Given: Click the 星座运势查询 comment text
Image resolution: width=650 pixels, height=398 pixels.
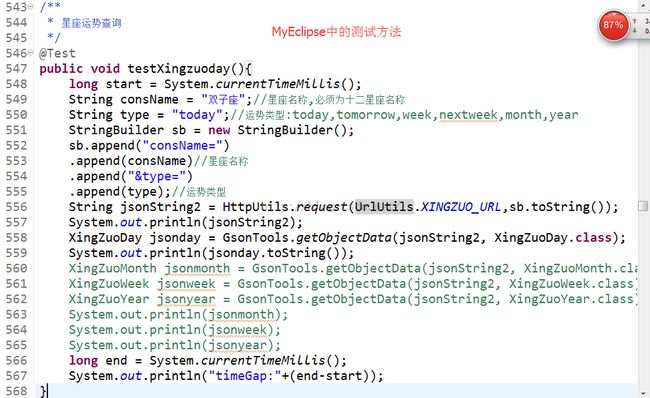Looking at the screenshot, I should point(91,23).
